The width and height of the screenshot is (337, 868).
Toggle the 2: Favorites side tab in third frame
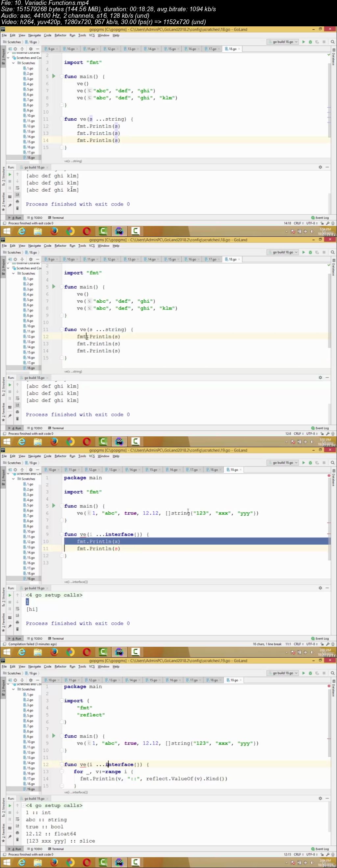[3, 622]
